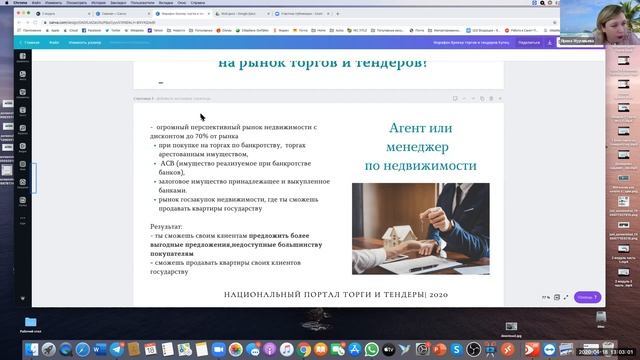Open the Facebook bookmark
The width and height of the screenshot is (640, 360).
[91, 30]
